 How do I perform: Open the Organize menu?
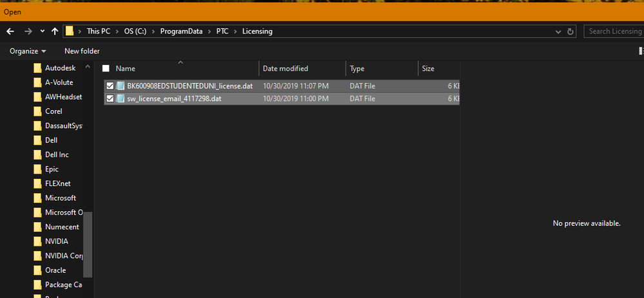28,51
